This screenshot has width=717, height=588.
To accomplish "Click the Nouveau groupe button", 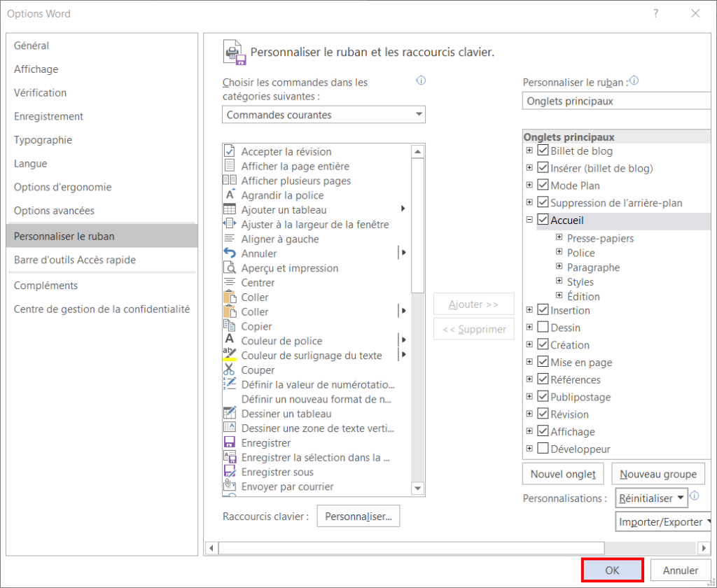I will (658, 474).
